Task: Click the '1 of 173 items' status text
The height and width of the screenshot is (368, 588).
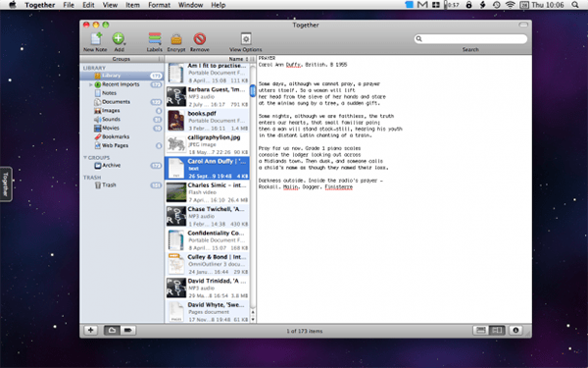Action: click(x=305, y=332)
